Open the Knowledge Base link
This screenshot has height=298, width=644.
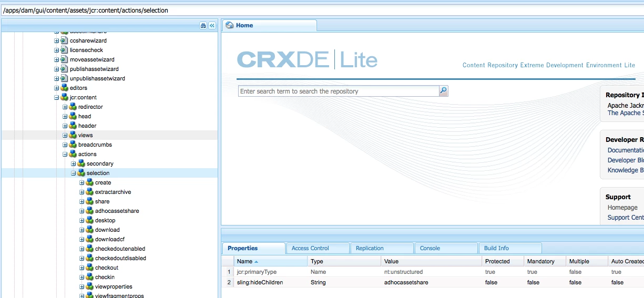626,170
